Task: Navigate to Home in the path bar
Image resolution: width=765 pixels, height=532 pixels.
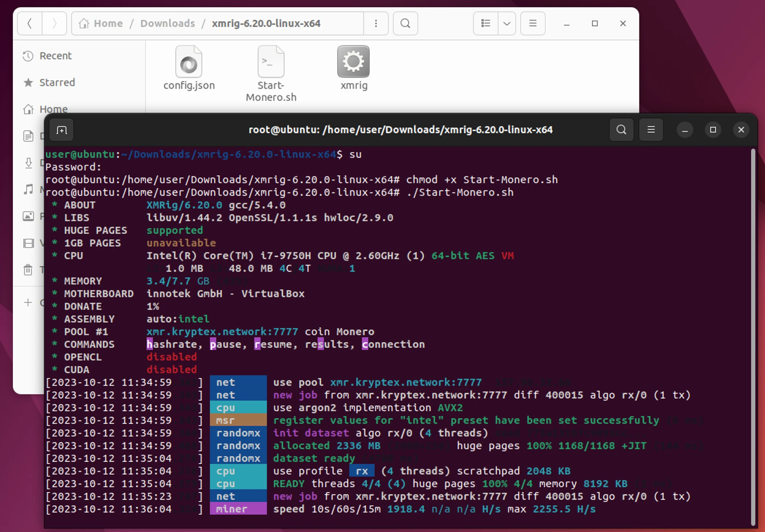Action: click(x=101, y=24)
